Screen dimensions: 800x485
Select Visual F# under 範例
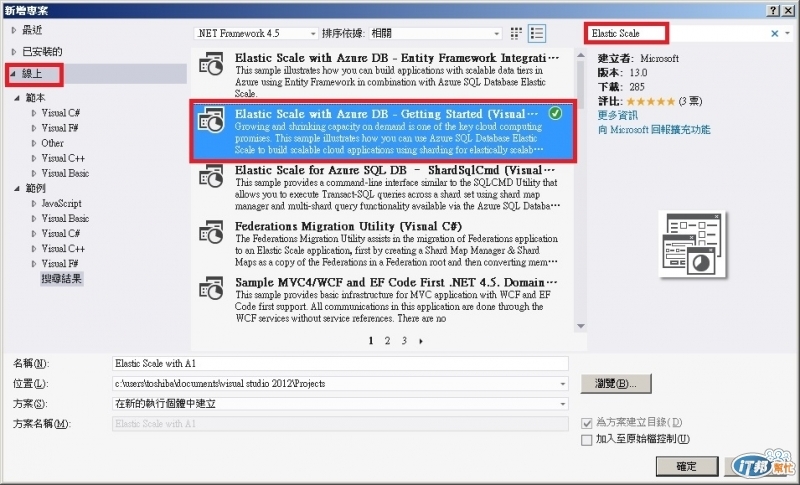click(60, 264)
